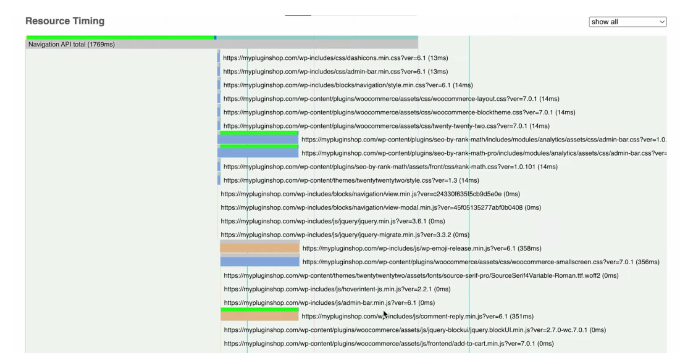693x361 pixels.
Task: Click the seo-by-rank-math admin-bar.css blue bar
Action: (258, 140)
